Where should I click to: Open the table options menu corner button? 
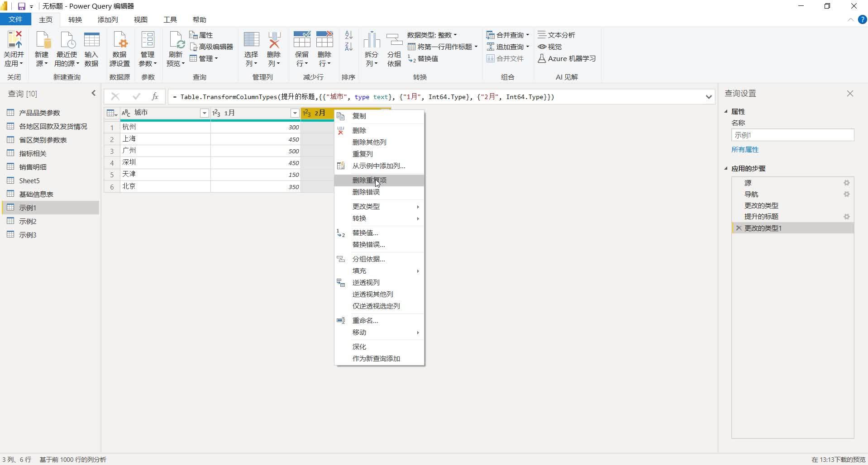tap(111, 113)
